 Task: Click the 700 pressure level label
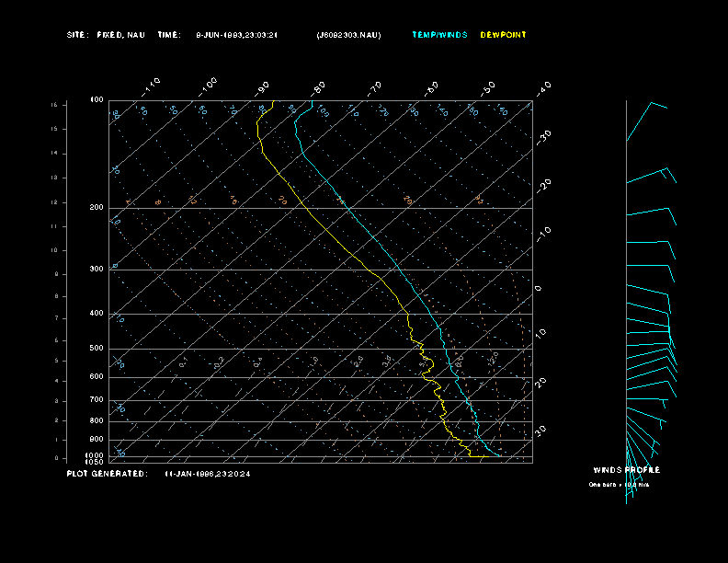pyautogui.click(x=97, y=400)
